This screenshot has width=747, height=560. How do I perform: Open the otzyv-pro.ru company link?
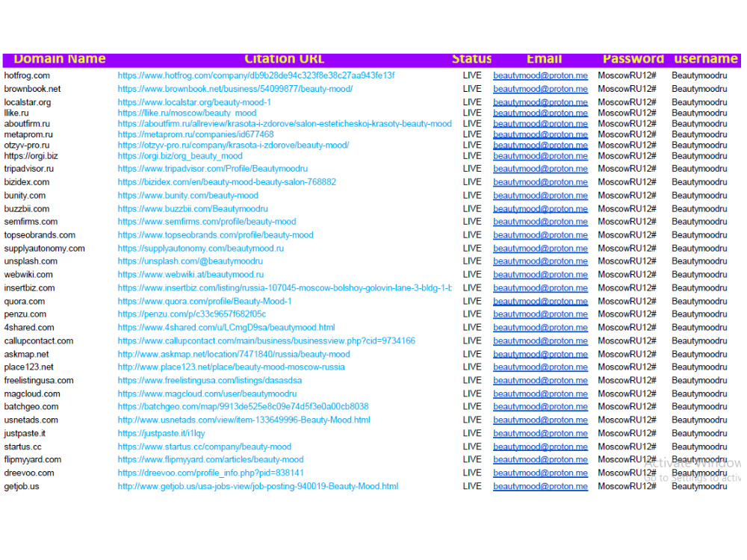point(233,145)
